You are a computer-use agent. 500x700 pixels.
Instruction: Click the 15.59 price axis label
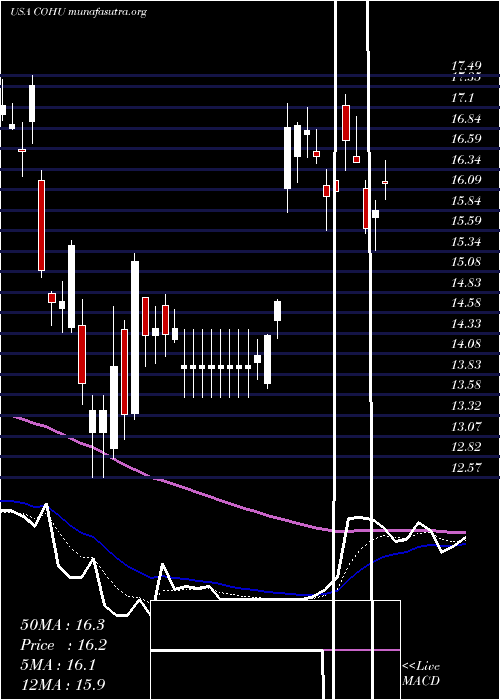pos(466,221)
